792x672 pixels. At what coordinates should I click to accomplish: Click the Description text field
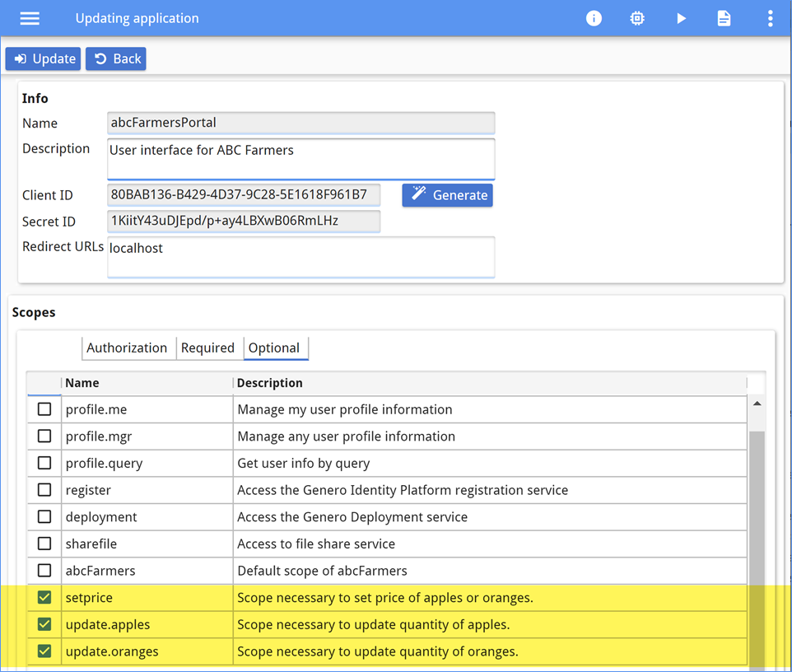tap(300, 158)
